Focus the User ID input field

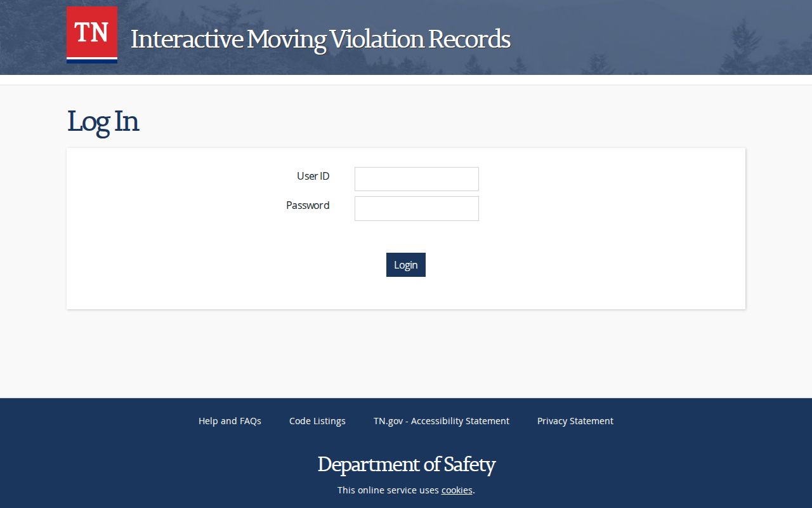(x=417, y=179)
